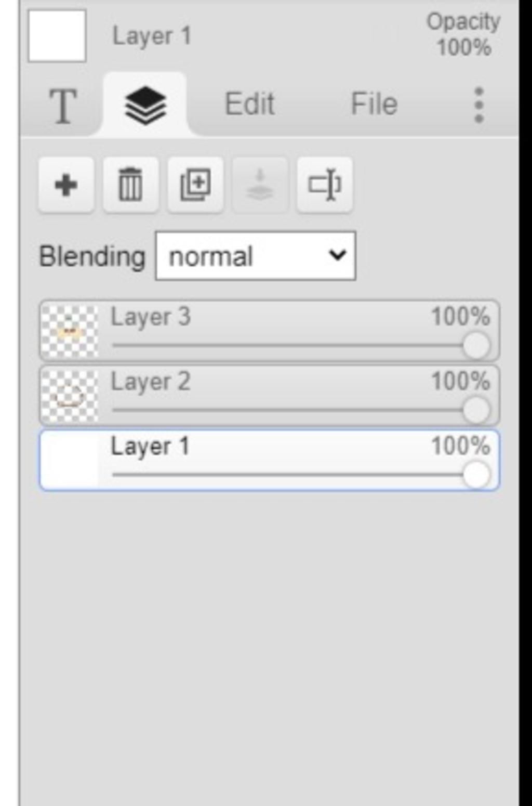Open the Edit tab

click(x=249, y=103)
